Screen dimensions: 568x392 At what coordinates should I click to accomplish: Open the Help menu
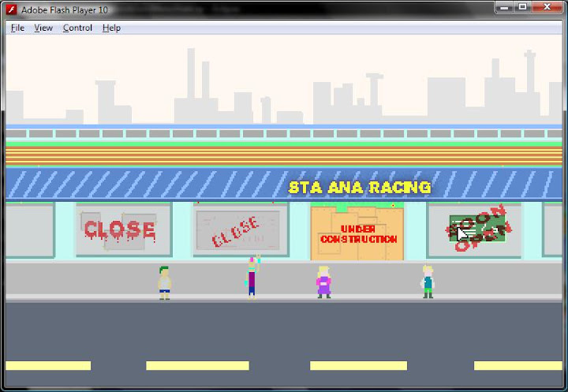pyautogui.click(x=111, y=28)
